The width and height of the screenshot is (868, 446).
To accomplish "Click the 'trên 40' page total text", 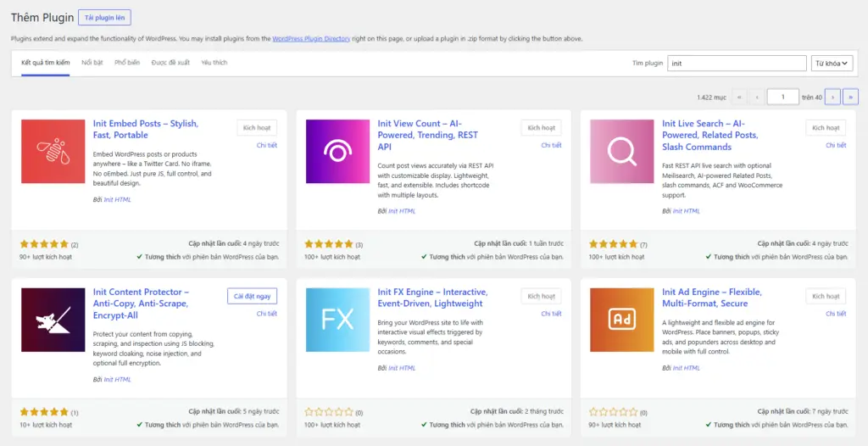I will 812,98.
